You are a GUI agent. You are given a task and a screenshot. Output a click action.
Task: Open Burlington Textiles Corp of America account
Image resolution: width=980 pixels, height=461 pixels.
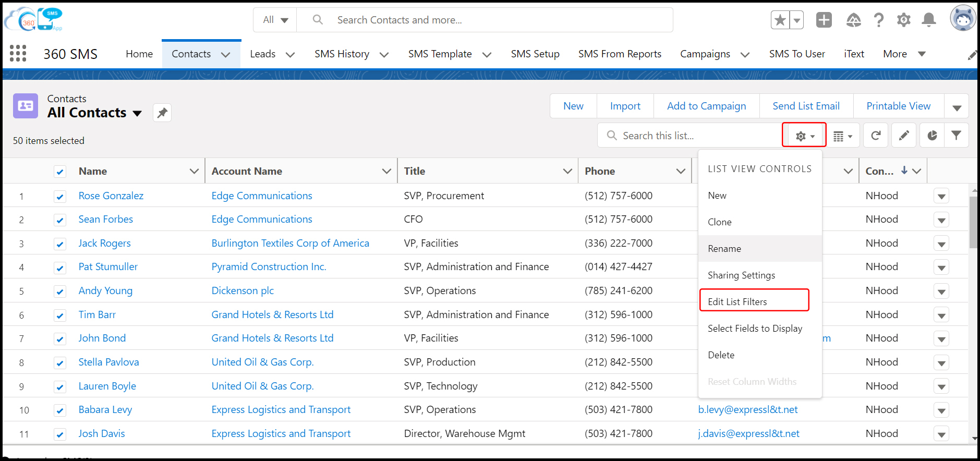coord(291,244)
